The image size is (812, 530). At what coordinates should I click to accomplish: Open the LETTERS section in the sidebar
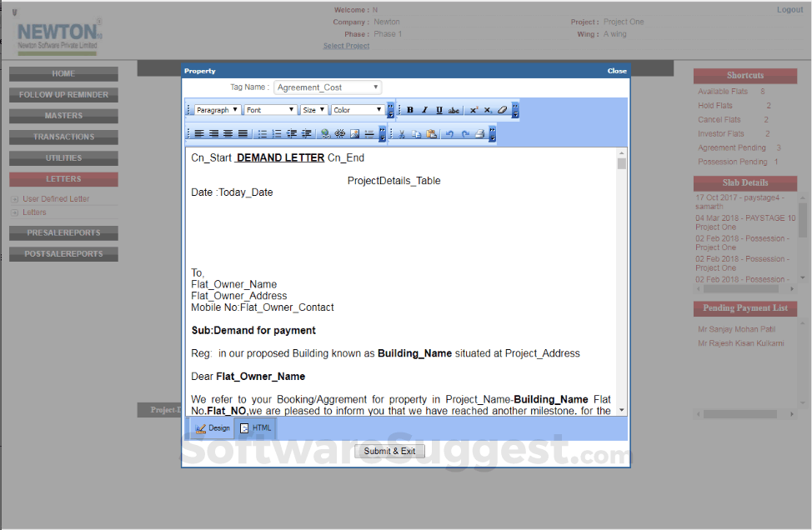(63, 178)
